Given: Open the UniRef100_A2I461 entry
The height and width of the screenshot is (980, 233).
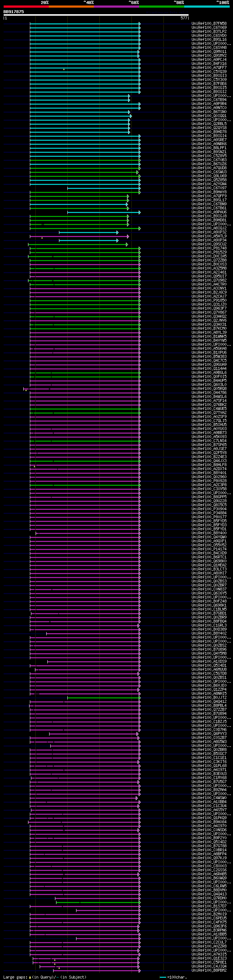Looking at the screenshot, I should point(209,272).
